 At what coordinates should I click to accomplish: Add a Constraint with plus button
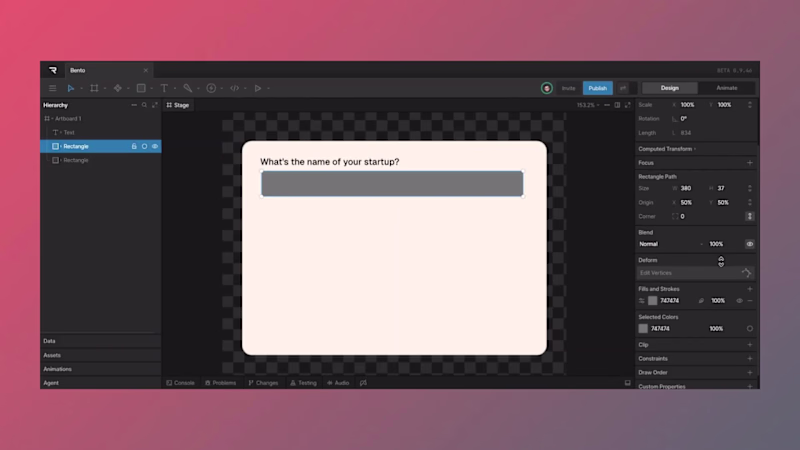point(749,359)
